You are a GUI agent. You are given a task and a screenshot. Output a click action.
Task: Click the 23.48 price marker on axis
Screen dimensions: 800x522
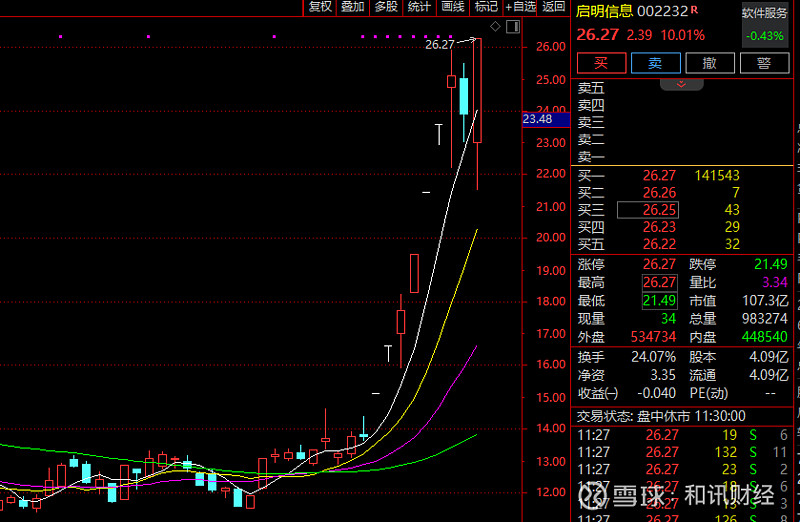tap(538, 119)
